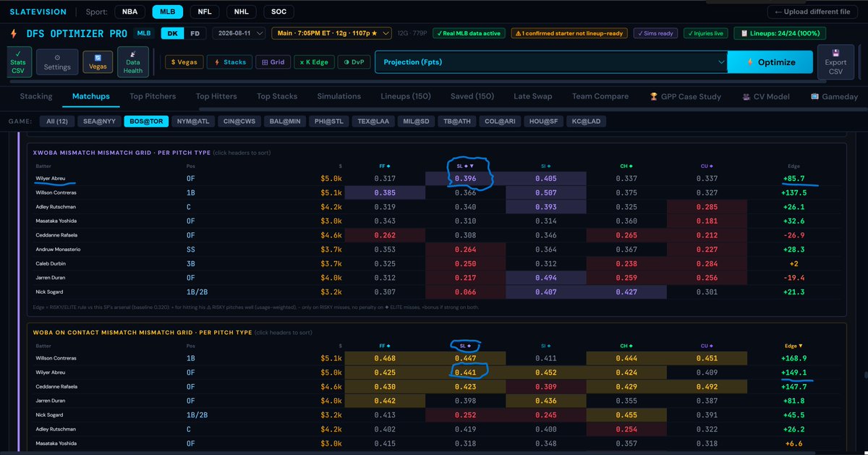The height and width of the screenshot is (455, 868).
Task: Sort xwOBA grid by CH column
Action: (x=626, y=166)
